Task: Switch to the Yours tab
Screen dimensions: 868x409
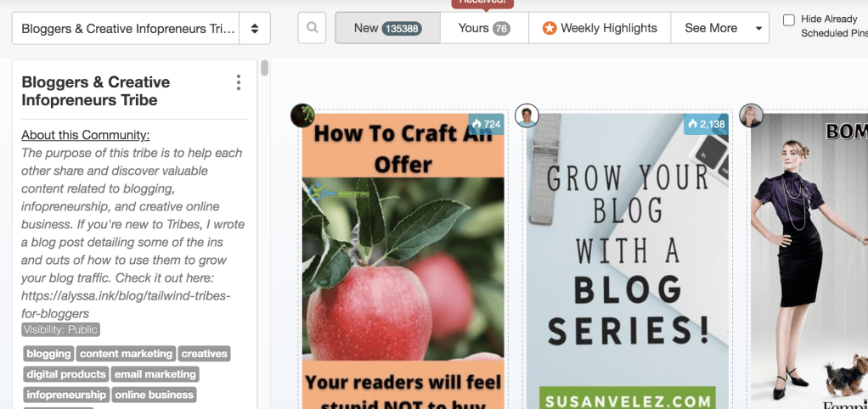Action: [483, 28]
